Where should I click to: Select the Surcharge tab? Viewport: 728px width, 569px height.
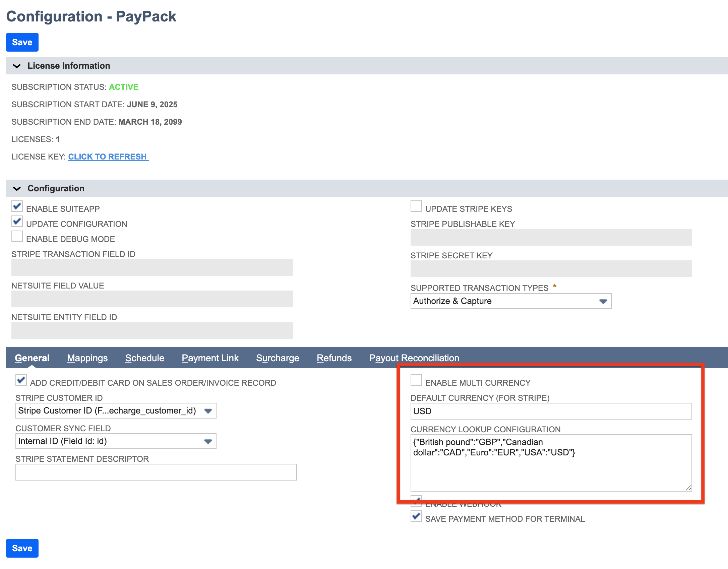point(278,358)
